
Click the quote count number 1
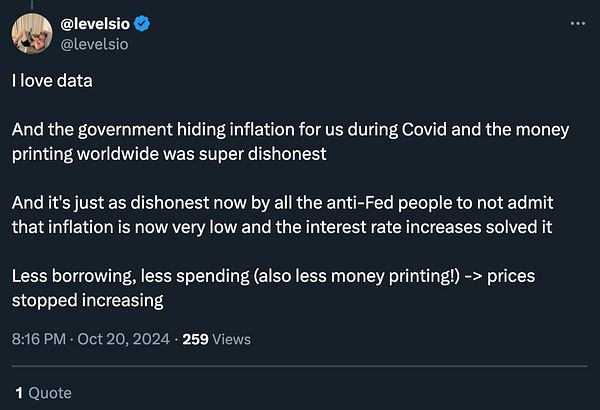coord(17,393)
